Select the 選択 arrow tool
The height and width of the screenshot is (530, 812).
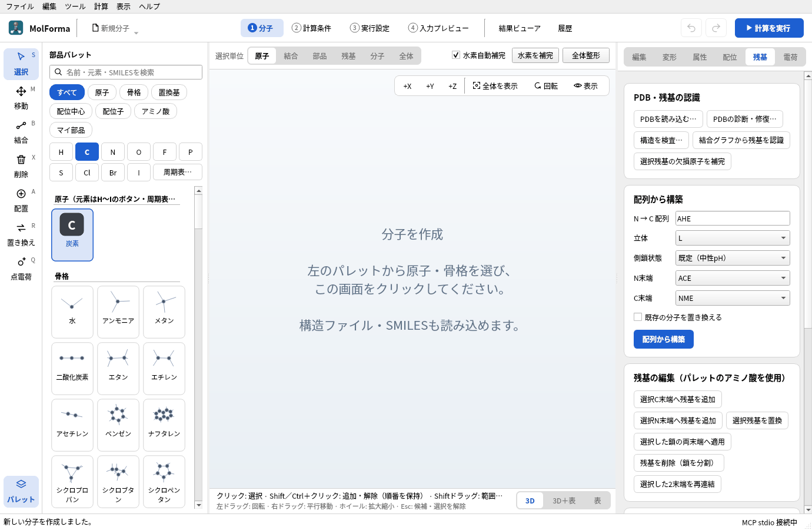21,64
